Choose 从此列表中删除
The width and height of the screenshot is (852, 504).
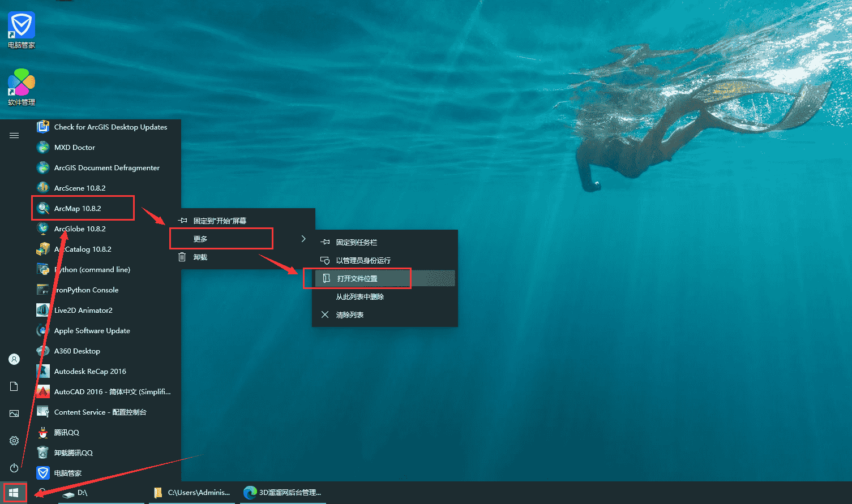(385, 296)
